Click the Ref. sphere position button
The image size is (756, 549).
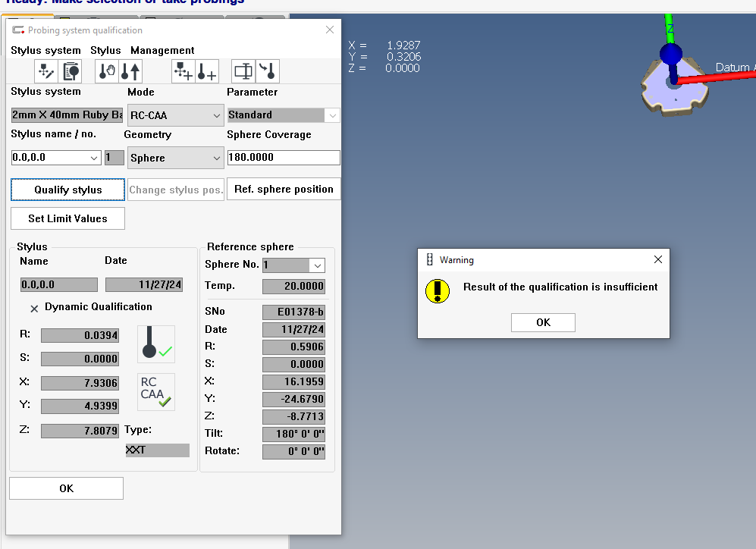pyautogui.click(x=284, y=189)
